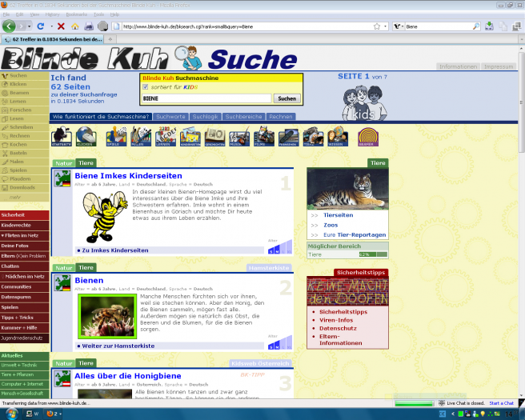Open the Bookmarks menu
Image resolution: width=525 pixels, height=420 pixels.
[76, 14]
